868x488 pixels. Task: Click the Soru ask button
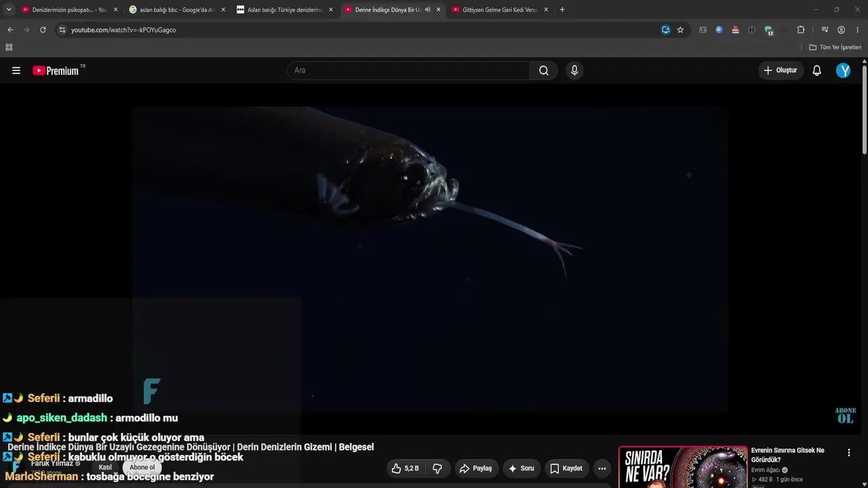tap(521, 468)
